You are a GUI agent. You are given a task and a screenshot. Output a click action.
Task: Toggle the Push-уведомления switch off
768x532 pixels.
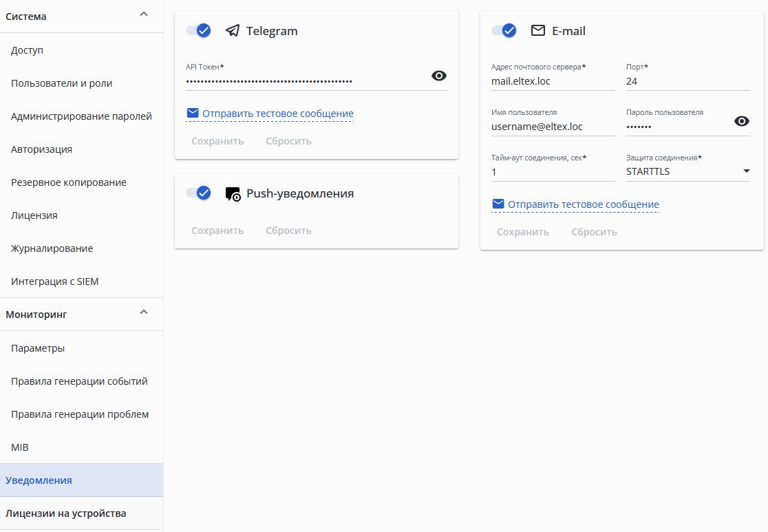(199, 193)
